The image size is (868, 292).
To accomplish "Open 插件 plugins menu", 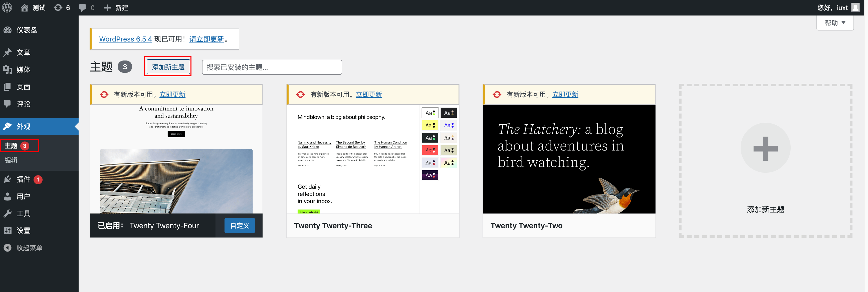I will pos(39,179).
